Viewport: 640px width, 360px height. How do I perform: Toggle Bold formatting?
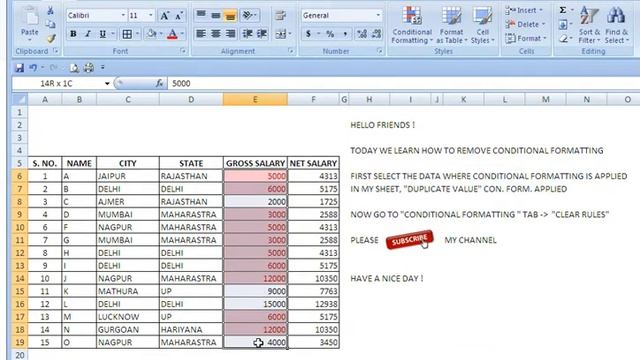pyautogui.click(x=73, y=34)
